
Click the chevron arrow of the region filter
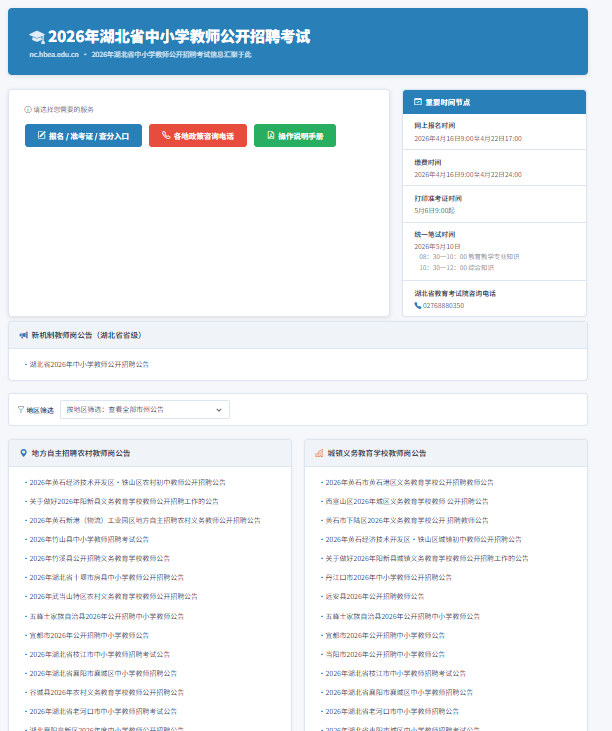tap(219, 409)
